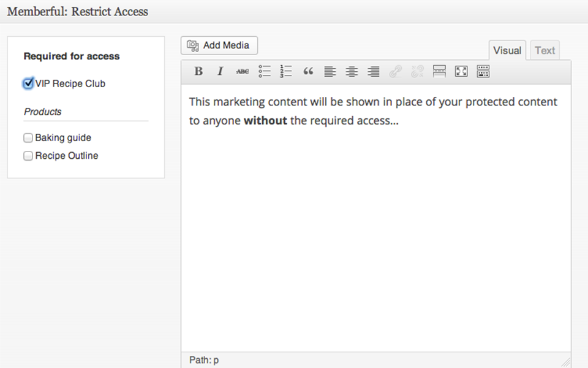Screen dimensions: 588x368
Task: Align text right
Action: (x=374, y=71)
